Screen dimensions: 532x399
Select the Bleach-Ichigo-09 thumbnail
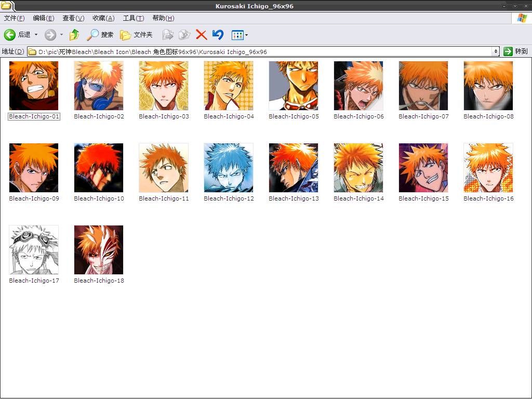34,168
